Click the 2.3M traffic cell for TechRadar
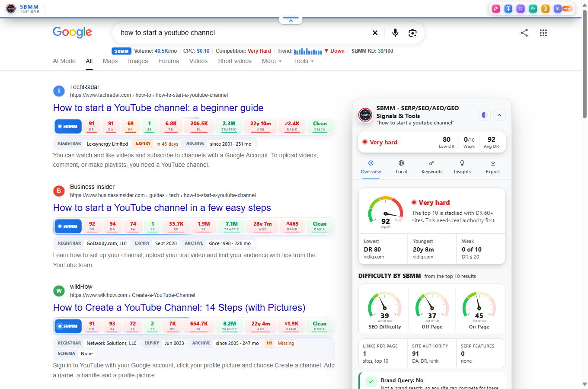Image resolution: width=588 pixels, height=389 pixels. click(229, 126)
